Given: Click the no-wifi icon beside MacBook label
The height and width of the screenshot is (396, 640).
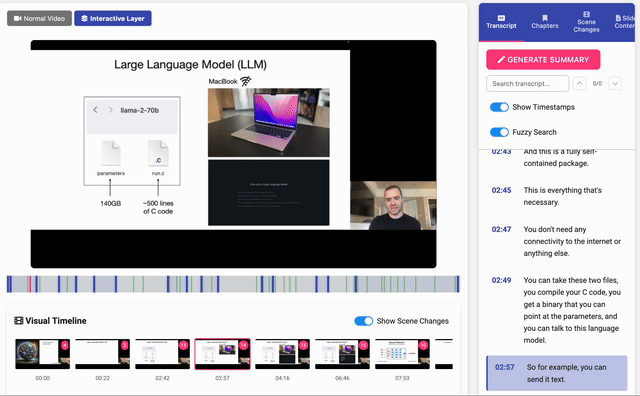Looking at the screenshot, I should pos(246,81).
